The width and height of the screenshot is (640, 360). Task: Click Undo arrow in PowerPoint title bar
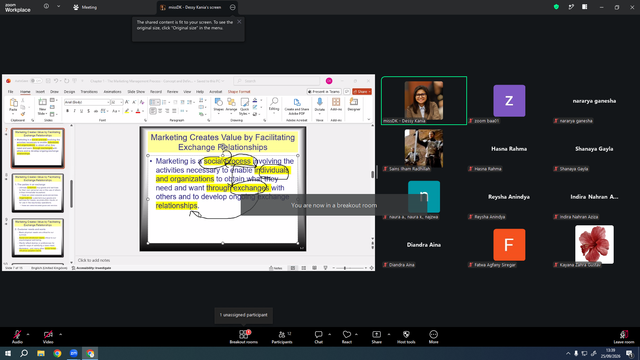pyautogui.click(x=56, y=81)
